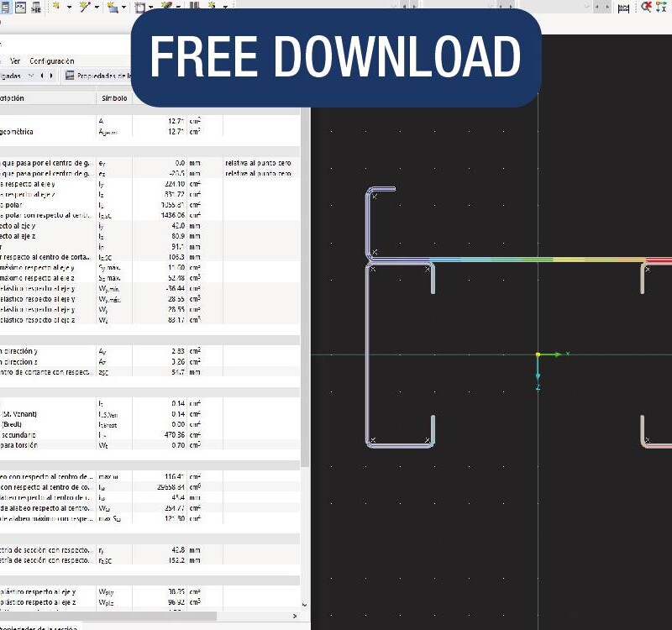Image resolution: width=672 pixels, height=630 pixels.
Task: Select the value 45.4 mm
Action: [178, 497]
